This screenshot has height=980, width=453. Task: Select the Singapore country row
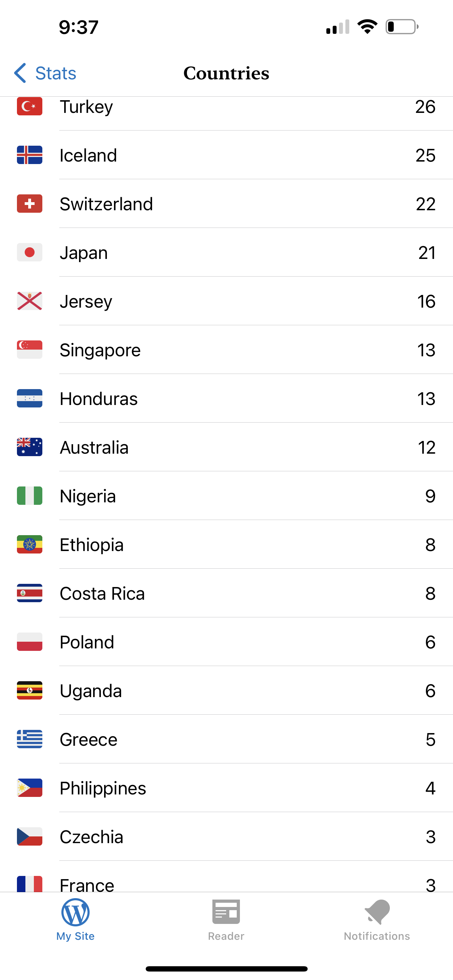pyautogui.click(x=226, y=350)
